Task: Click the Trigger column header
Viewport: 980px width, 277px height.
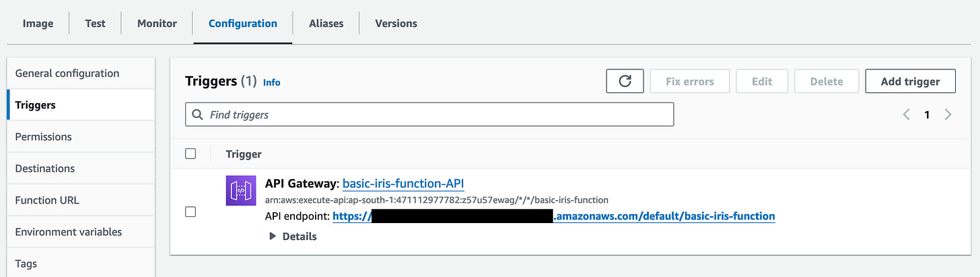Action: click(x=244, y=154)
